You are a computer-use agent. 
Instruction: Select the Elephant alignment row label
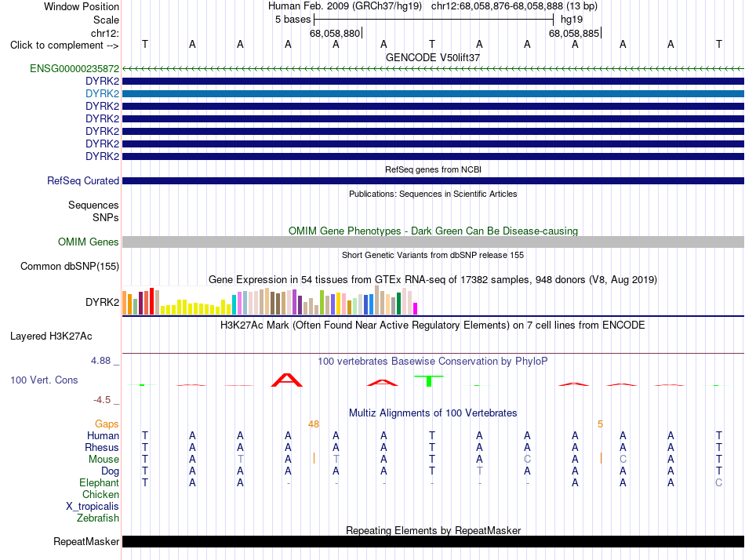(x=99, y=482)
